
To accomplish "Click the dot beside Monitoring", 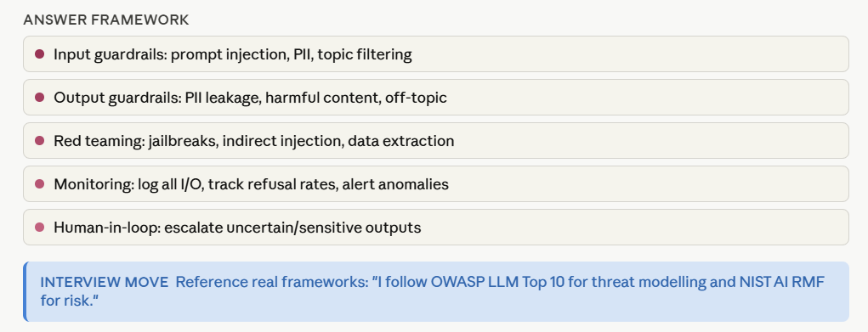I will point(39,183).
